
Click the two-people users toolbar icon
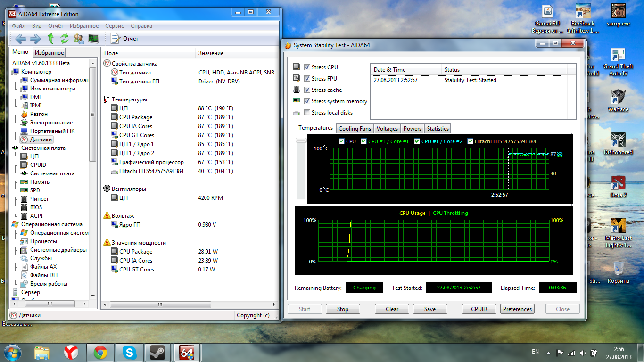79,39
